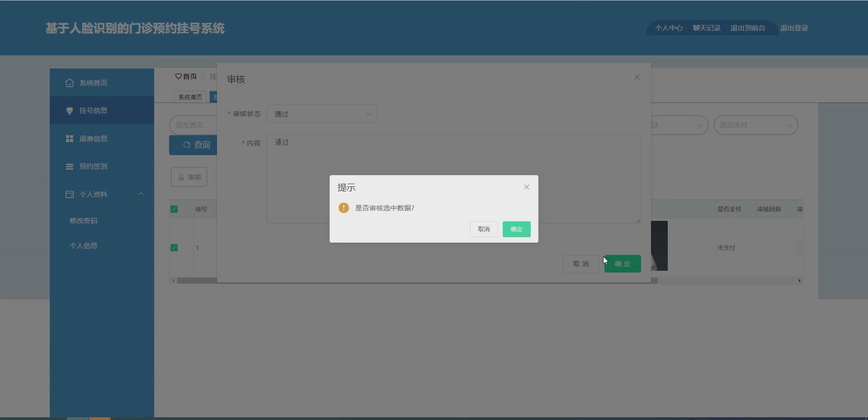Click the 个人资料 profile folder icon
Screen dimensions: 868x420
pos(69,194)
